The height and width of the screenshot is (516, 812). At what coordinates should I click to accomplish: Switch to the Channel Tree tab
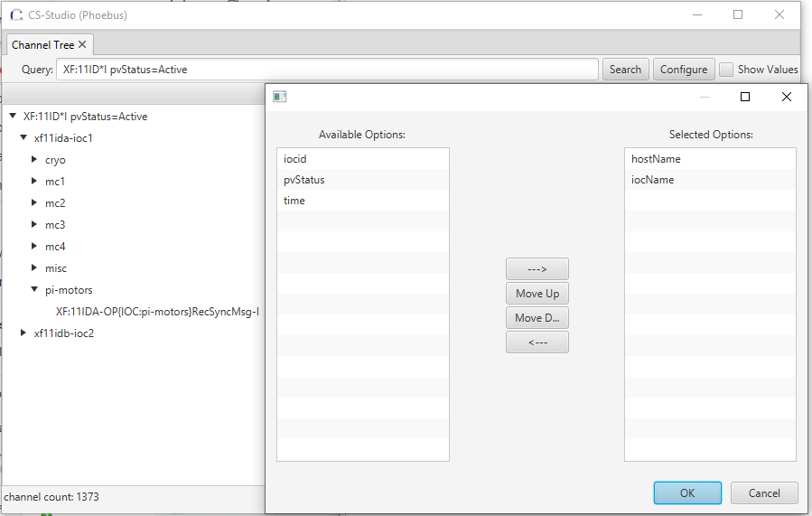[x=42, y=45]
